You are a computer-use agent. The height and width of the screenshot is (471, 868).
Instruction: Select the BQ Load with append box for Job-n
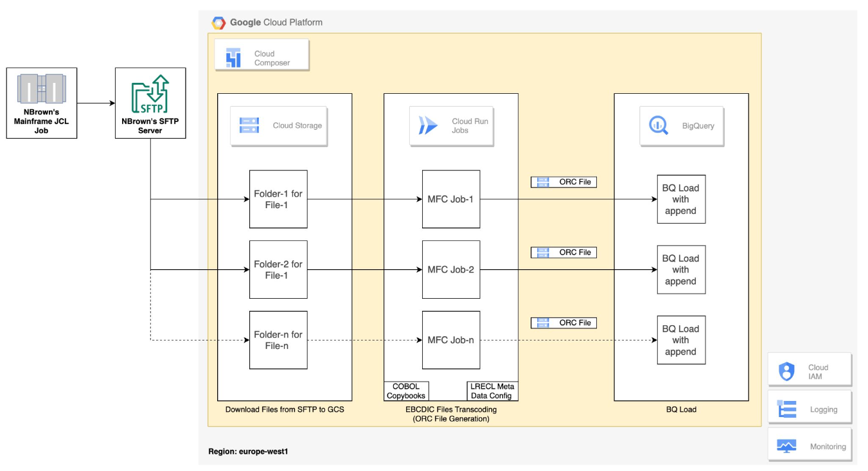click(x=681, y=340)
